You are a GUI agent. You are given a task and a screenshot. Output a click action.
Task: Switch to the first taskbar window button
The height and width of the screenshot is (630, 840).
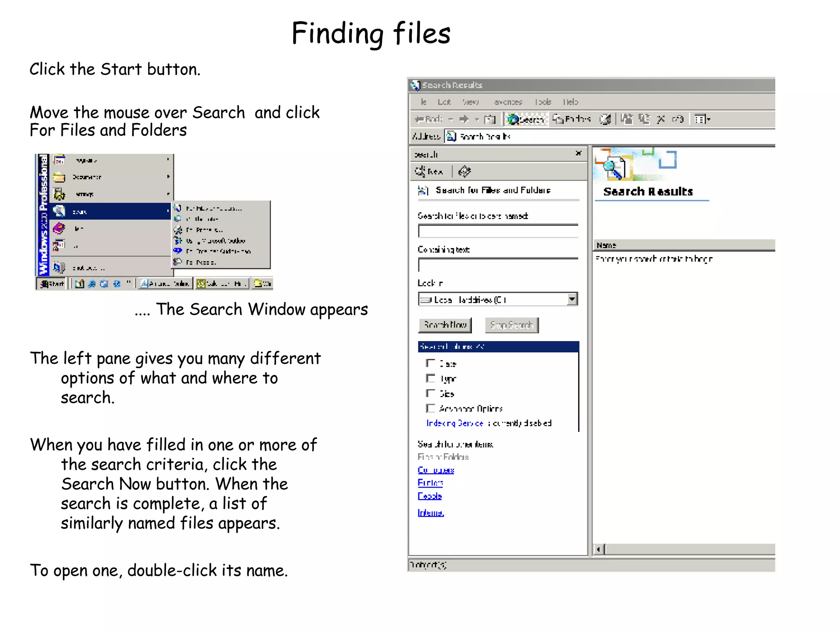(x=165, y=283)
